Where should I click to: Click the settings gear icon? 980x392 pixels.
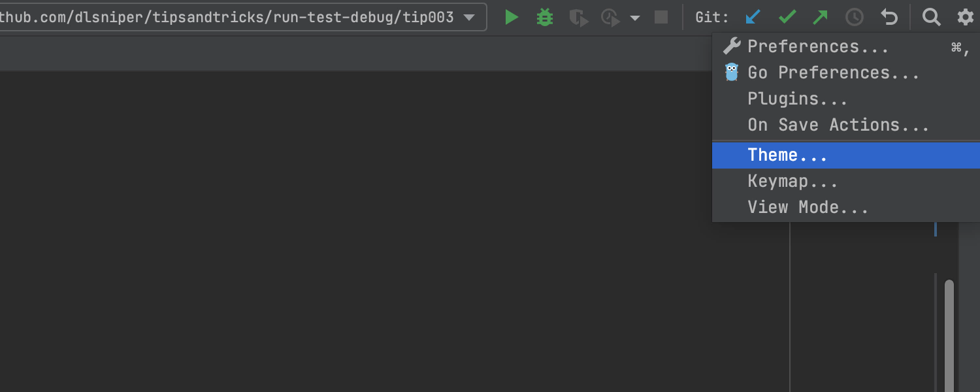[x=965, y=18]
